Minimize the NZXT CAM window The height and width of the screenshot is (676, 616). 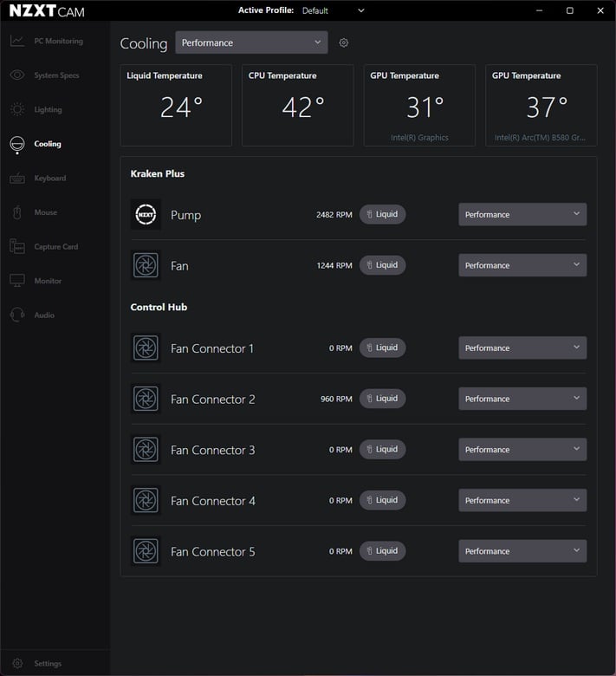[x=539, y=10]
